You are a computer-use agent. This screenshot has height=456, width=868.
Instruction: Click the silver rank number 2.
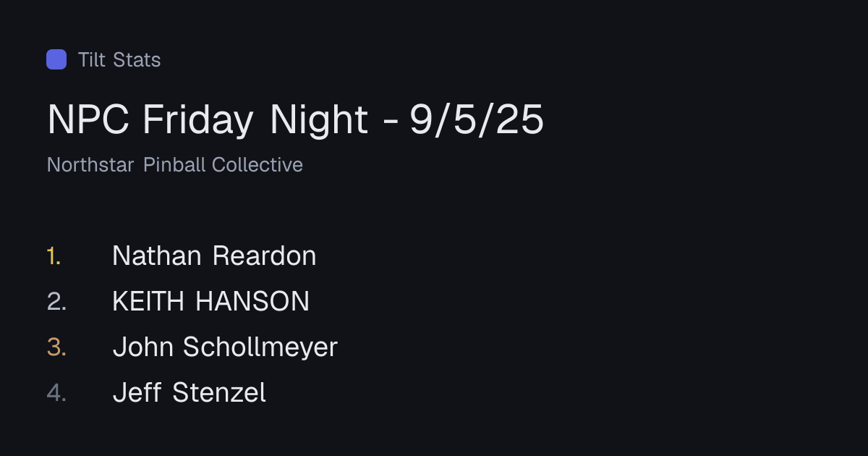coord(56,301)
